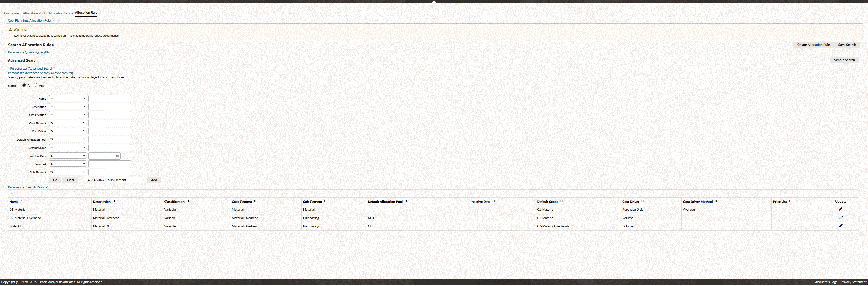The height and width of the screenshot is (286, 868).
Task: Sort table by Description column arrows
Action: pos(114,201)
